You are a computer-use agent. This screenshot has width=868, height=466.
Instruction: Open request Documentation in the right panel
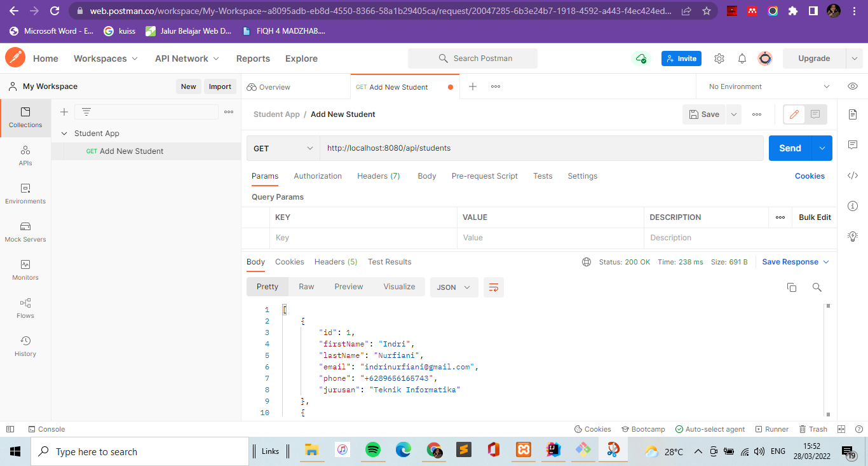pyautogui.click(x=853, y=114)
